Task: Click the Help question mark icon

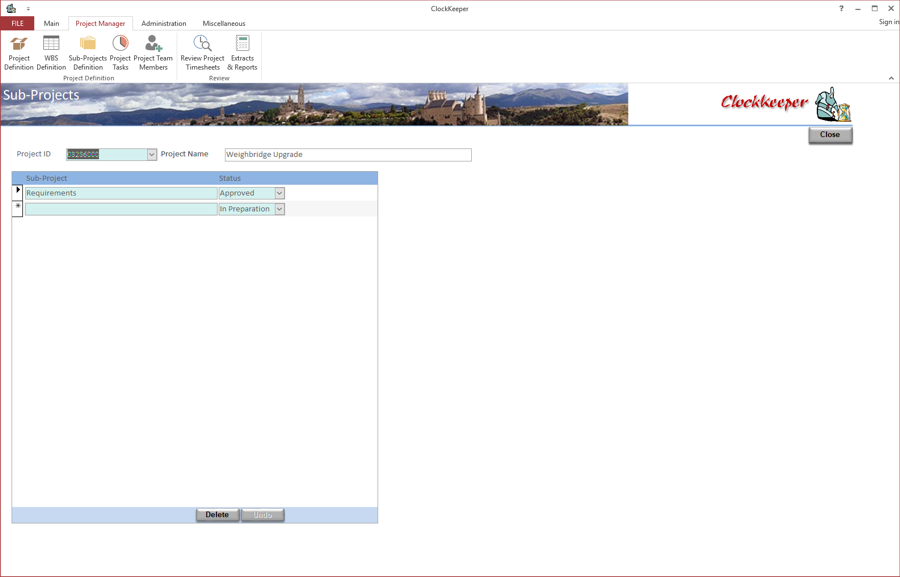Action: click(841, 9)
